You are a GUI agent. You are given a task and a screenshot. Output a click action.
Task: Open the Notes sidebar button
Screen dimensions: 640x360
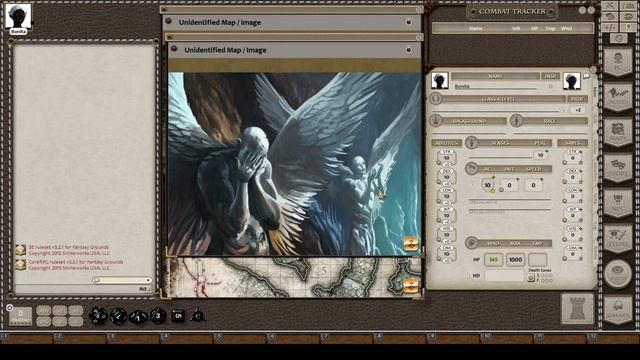(x=618, y=98)
